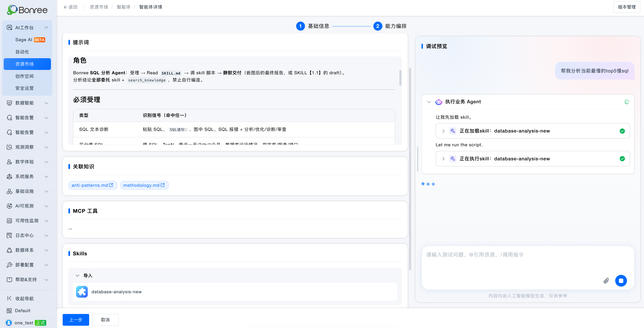Expand the 部署配置 menu group

click(x=47, y=265)
